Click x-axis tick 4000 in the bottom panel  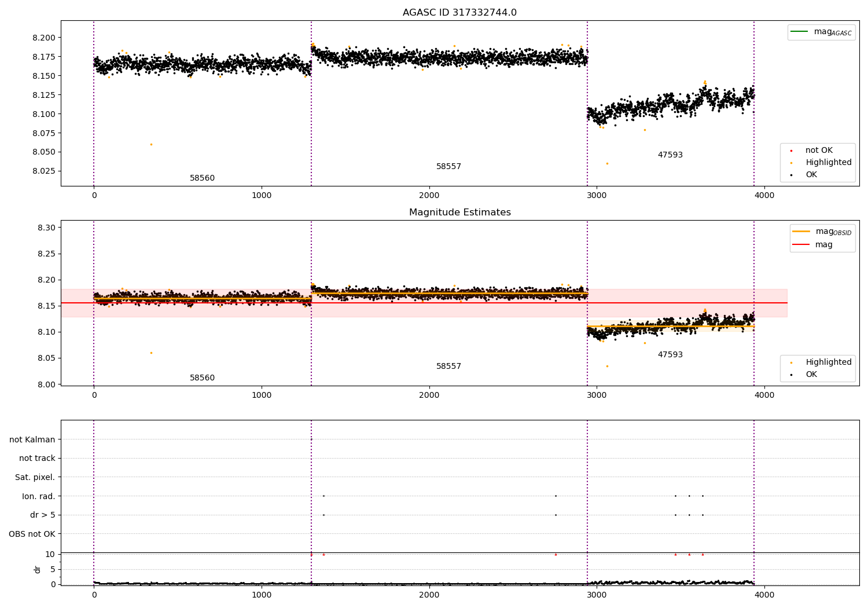[764, 595]
